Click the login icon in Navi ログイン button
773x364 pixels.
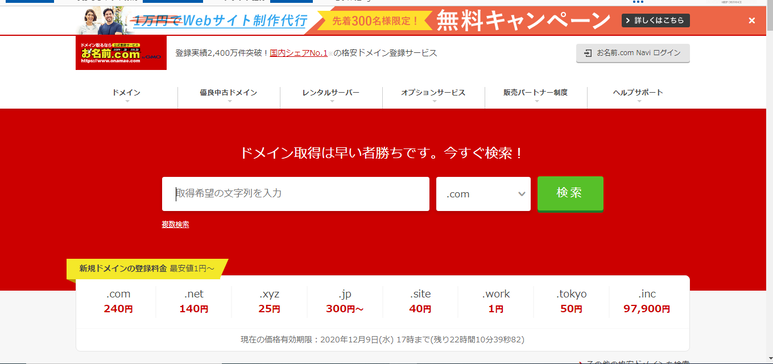(588, 53)
